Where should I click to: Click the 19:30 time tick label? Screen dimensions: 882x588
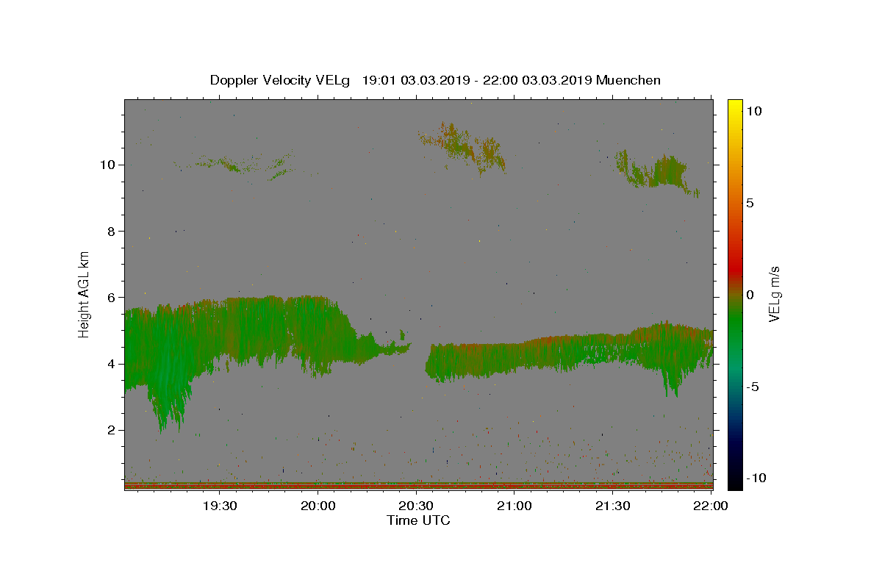click(x=220, y=506)
